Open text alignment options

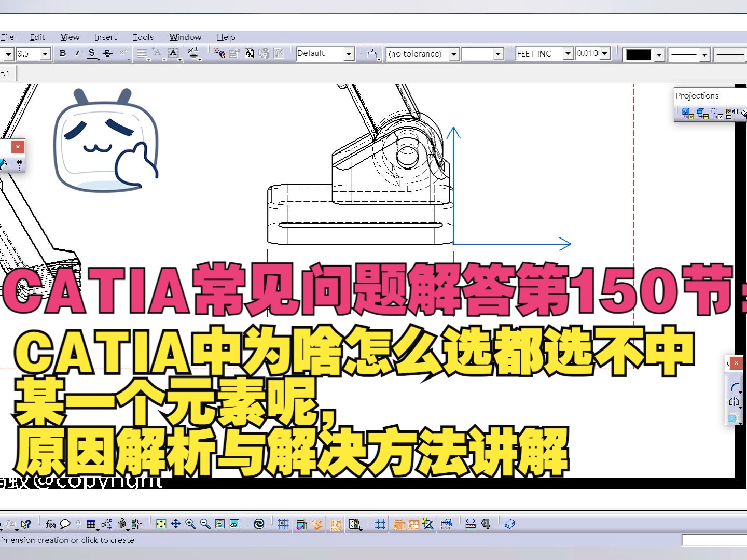click(142, 53)
